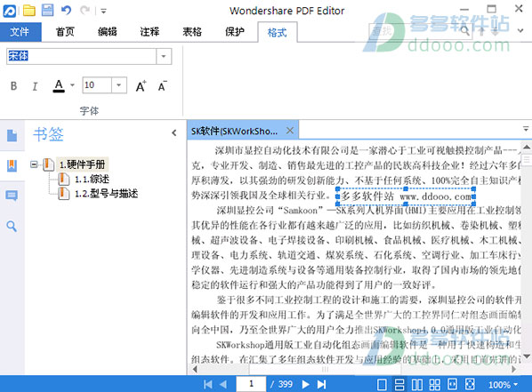Image resolution: width=532 pixels, height=392 pixels.
Task: Open the 文件 menu
Action: (x=20, y=32)
